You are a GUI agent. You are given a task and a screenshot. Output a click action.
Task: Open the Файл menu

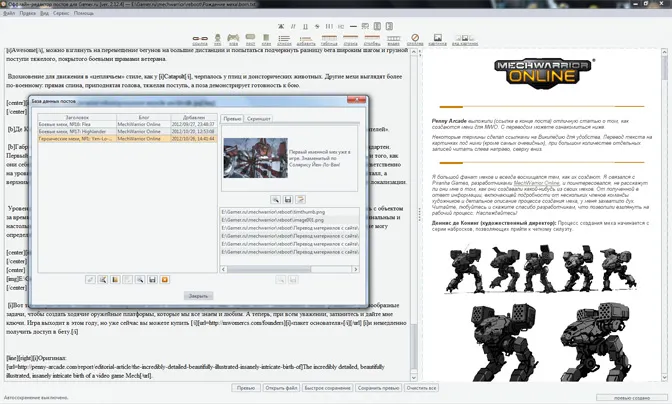pyautogui.click(x=9, y=14)
